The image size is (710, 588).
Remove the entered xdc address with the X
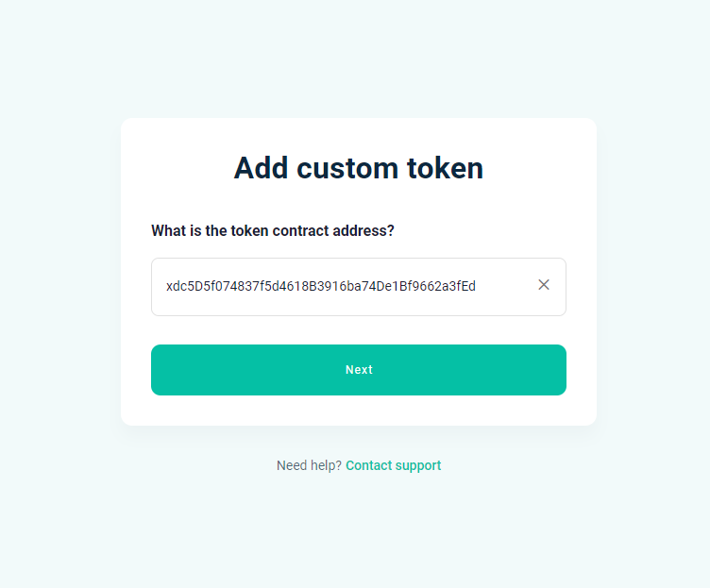[544, 285]
